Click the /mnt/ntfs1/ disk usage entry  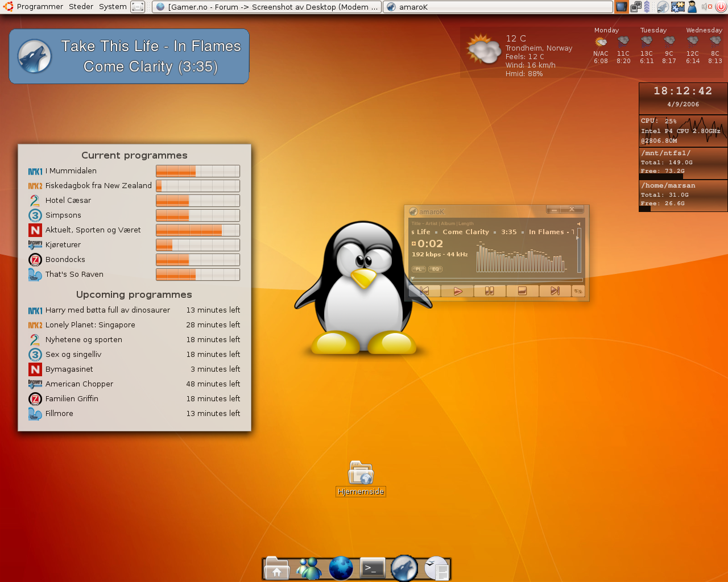[683, 163]
